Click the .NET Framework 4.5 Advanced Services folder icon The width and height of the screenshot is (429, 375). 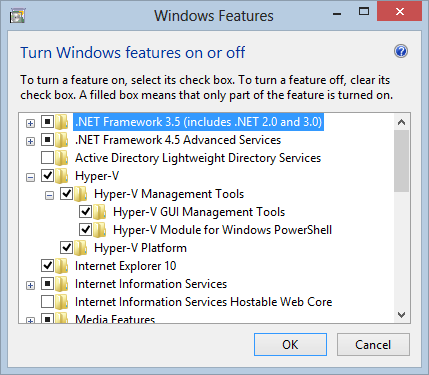pyautogui.click(x=62, y=140)
